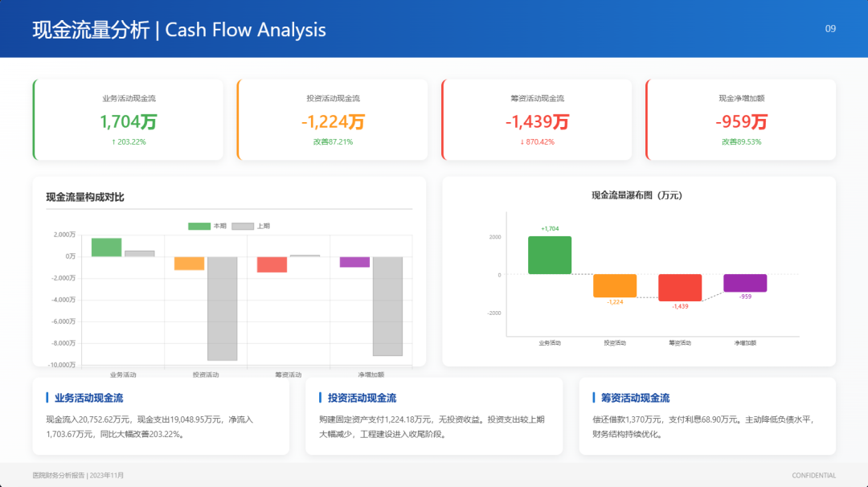The image size is (868, 487).
Task: Click the 现金净增加额 KPI card label
Action: pos(741,99)
